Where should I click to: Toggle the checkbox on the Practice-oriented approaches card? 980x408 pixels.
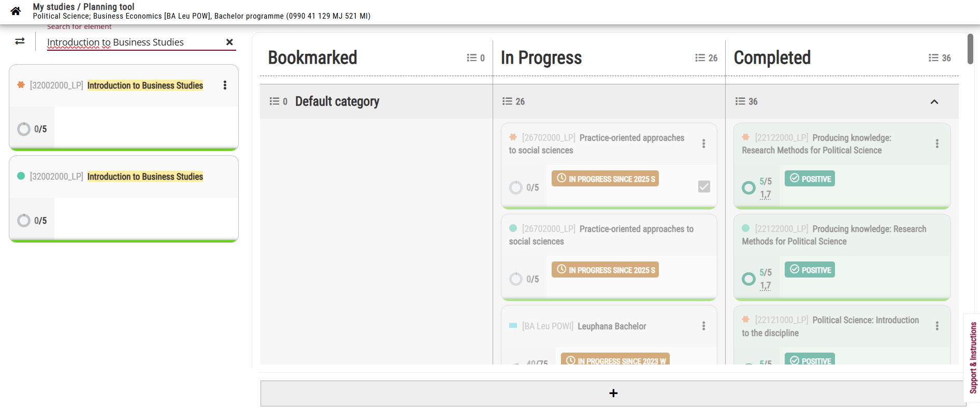[704, 186]
